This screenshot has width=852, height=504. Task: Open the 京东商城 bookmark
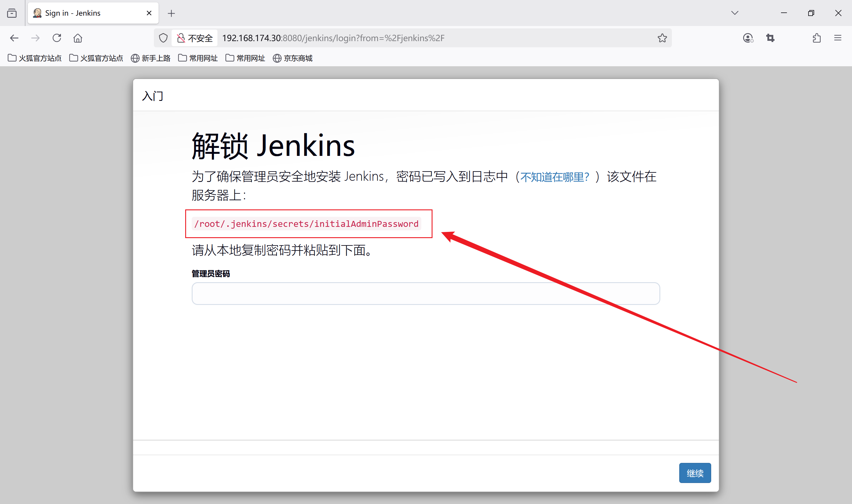coord(293,58)
